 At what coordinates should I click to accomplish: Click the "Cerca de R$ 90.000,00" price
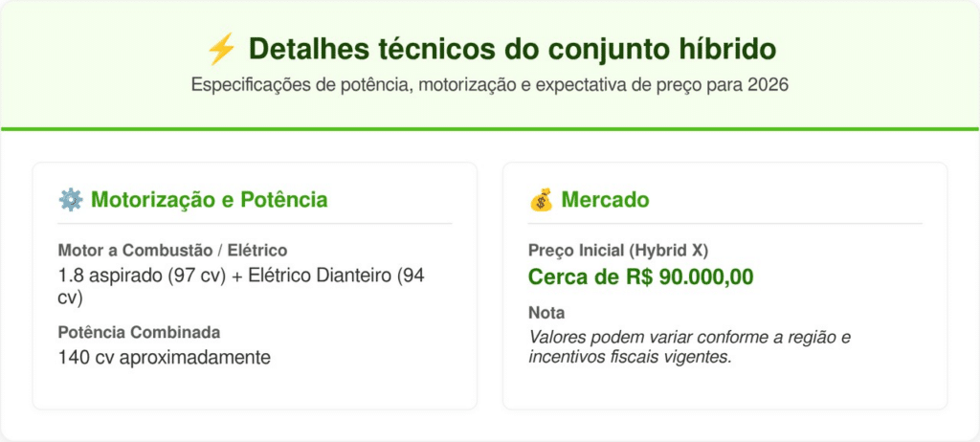(x=640, y=277)
